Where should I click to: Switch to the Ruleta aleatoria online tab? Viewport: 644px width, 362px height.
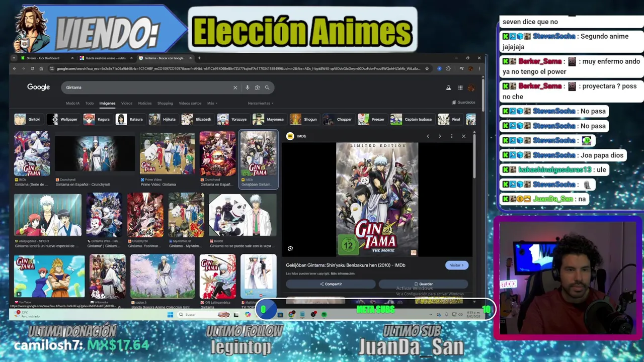coord(106,58)
